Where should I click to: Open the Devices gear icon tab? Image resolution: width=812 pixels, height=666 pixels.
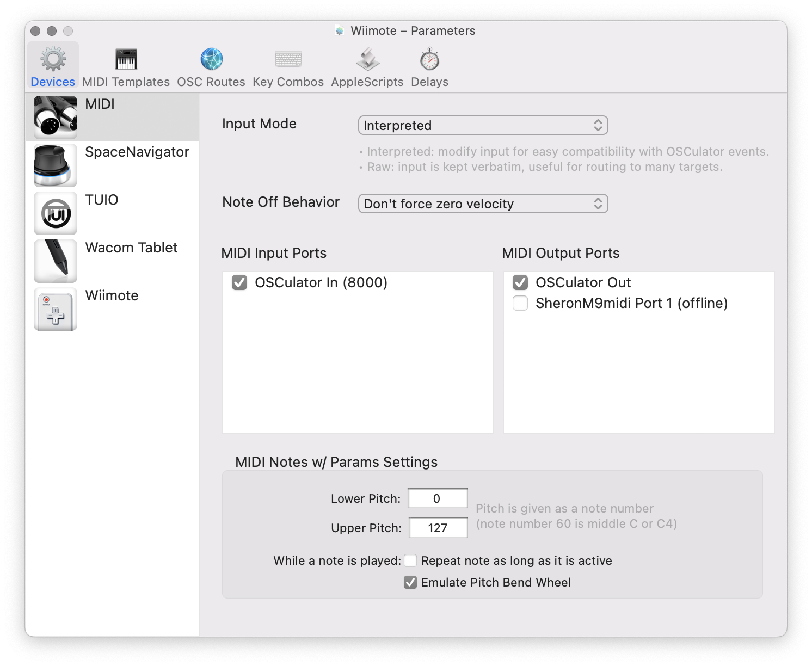coord(53,59)
